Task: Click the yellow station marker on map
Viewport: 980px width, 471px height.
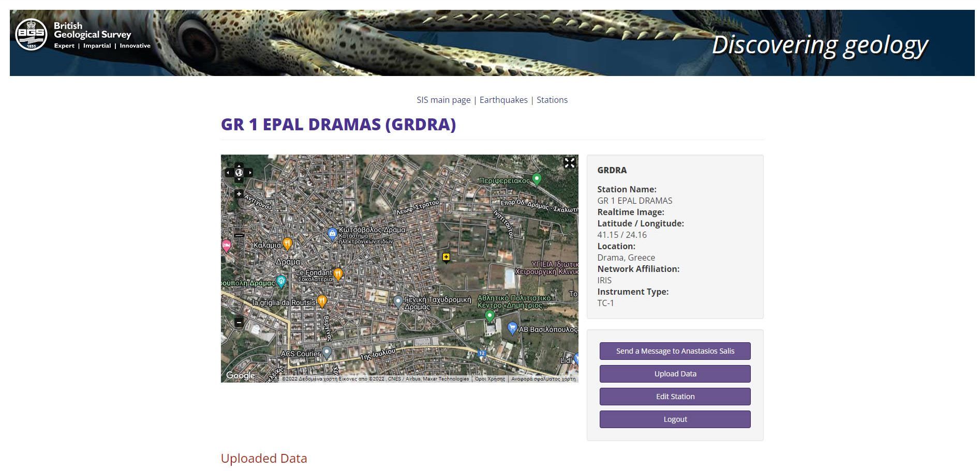Action: [x=446, y=257]
